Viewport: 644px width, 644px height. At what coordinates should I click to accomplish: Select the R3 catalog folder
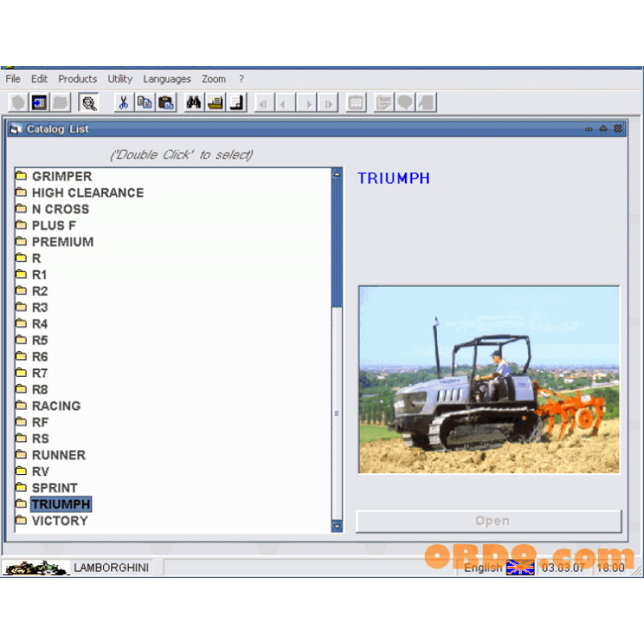pos(31,308)
